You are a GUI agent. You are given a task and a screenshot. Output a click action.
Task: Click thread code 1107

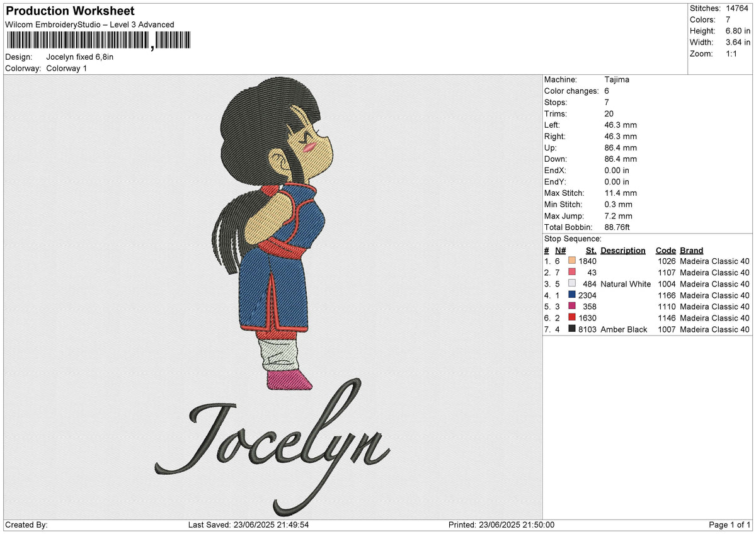tap(667, 273)
